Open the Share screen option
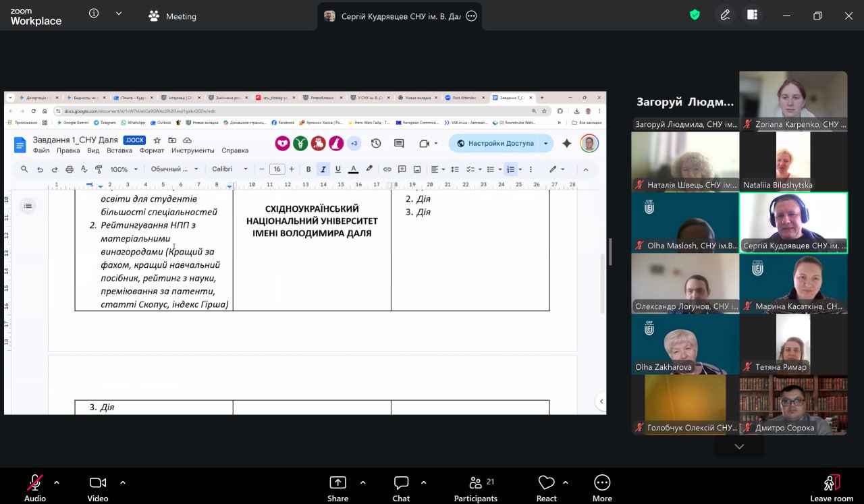The image size is (864, 504). point(337,483)
